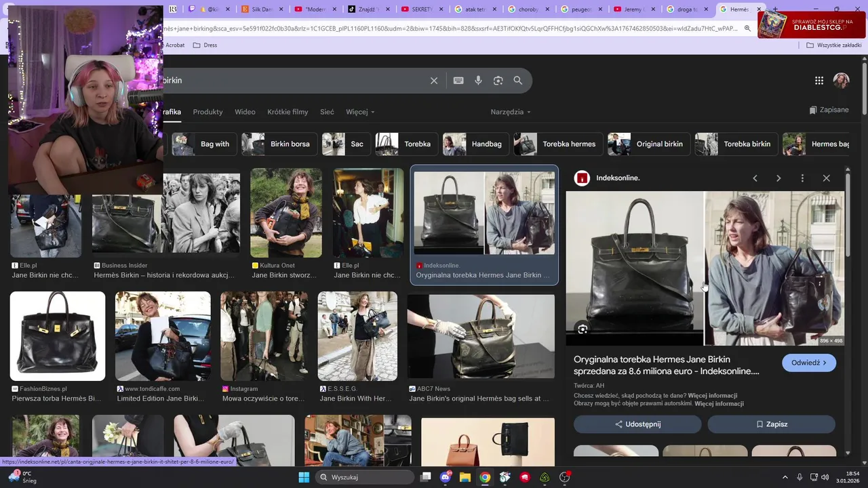Switch to the Sieć tab
This screenshot has width=868, height=488.
(x=327, y=112)
